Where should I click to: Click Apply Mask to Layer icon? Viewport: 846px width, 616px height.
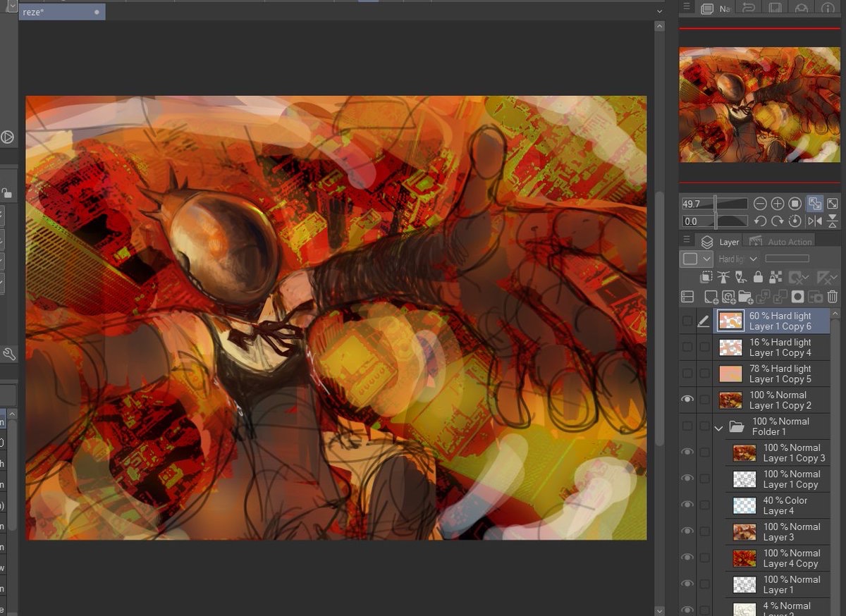pyautogui.click(x=815, y=297)
